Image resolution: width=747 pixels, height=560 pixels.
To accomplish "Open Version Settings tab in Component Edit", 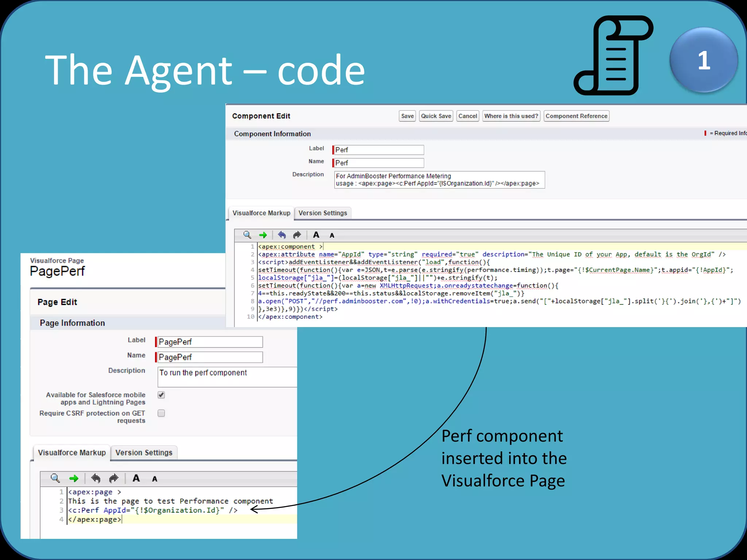I will click(x=323, y=213).
